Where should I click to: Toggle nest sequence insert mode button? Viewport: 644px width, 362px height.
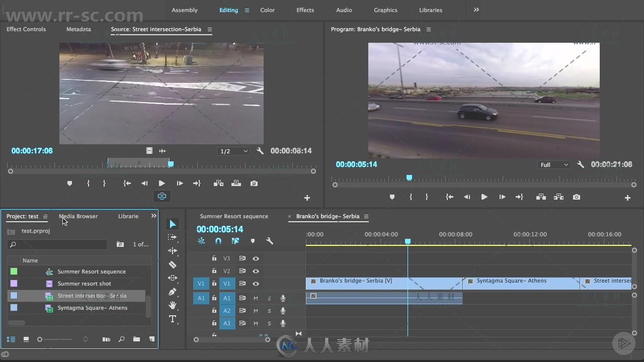click(201, 241)
